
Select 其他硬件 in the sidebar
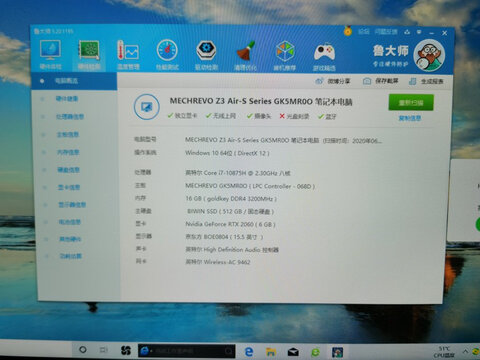(70, 239)
